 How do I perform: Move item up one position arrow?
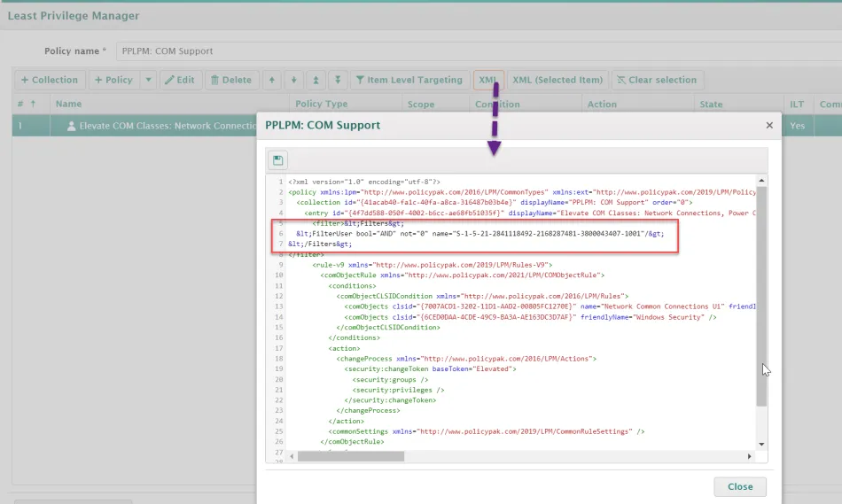272,80
